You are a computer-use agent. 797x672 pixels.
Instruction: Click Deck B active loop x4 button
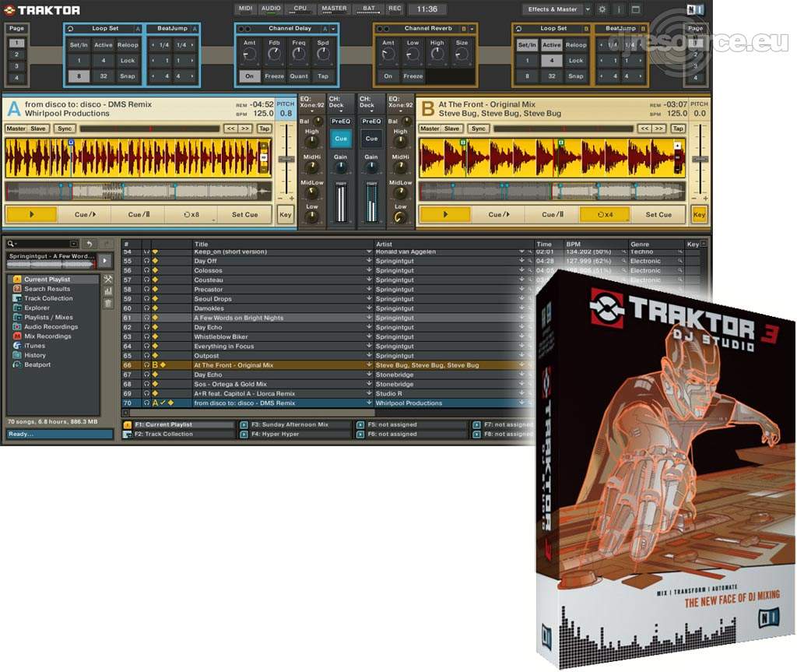click(x=605, y=214)
